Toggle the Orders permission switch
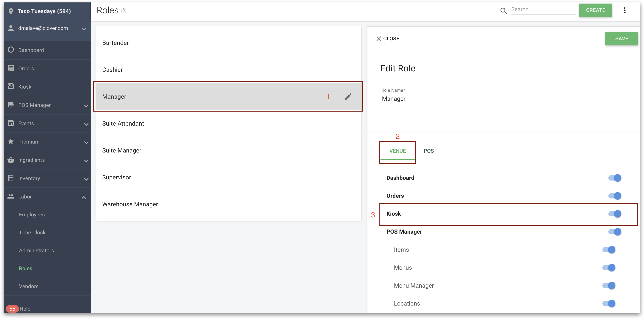 [x=615, y=196]
